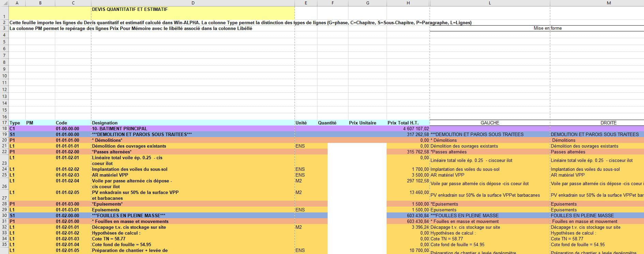This screenshot has width=644, height=254.
Task: Select column D 'Cote fond de fouille = 54.95'
Action: pos(193,244)
